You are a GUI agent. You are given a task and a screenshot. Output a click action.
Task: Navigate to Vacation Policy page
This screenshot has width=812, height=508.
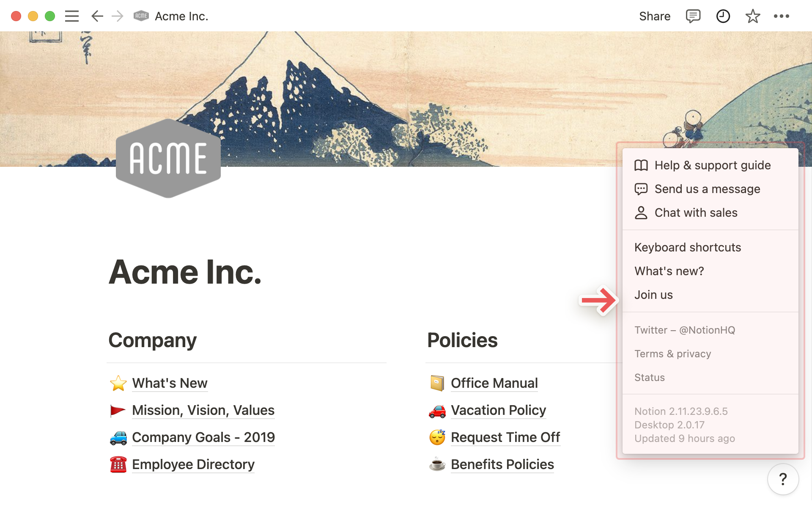click(x=498, y=410)
